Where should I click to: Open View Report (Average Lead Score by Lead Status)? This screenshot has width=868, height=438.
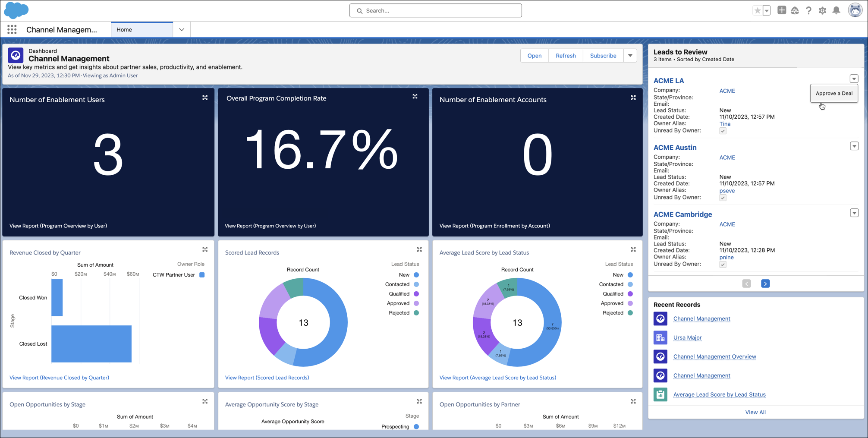pyautogui.click(x=497, y=378)
